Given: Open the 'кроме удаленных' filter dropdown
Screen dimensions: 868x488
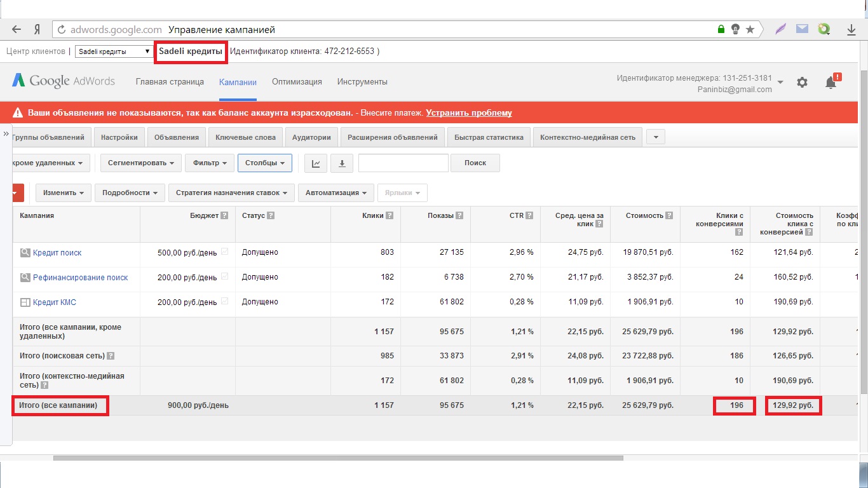Looking at the screenshot, I should pyautogui.click(x=50, y=163).
